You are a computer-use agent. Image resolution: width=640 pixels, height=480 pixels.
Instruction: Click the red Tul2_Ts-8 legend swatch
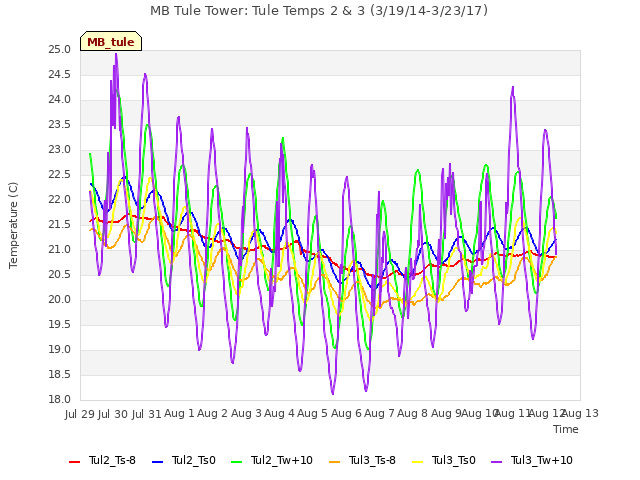pos(75,462)
